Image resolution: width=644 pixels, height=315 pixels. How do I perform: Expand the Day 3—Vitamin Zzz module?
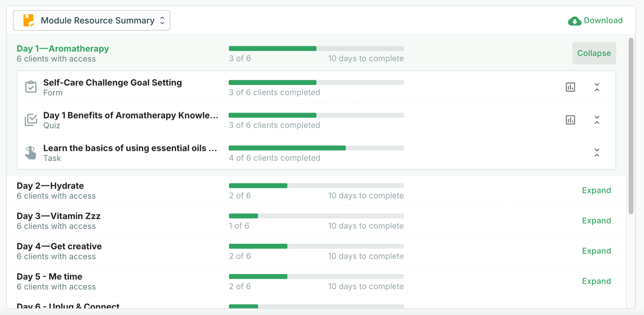tap(596, 220)
